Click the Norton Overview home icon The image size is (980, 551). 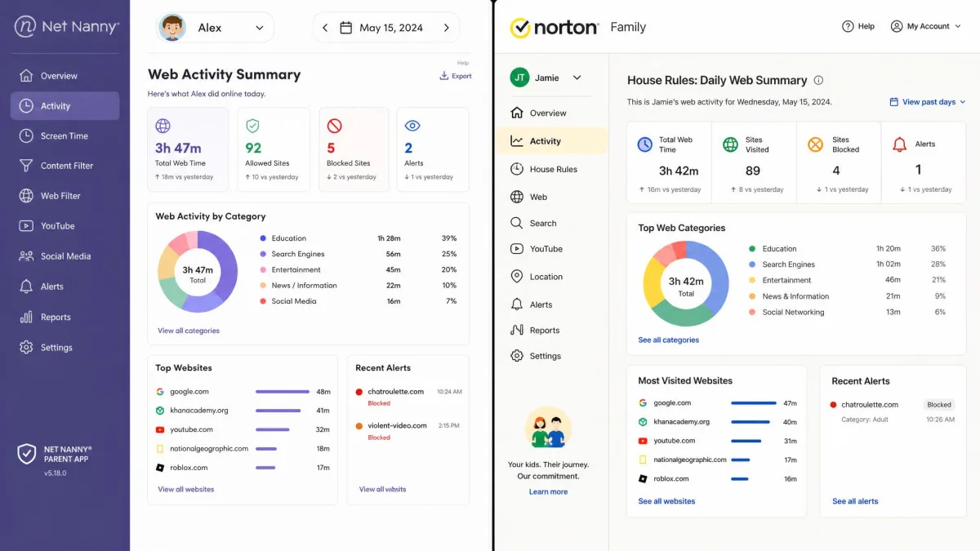(517, 113)
